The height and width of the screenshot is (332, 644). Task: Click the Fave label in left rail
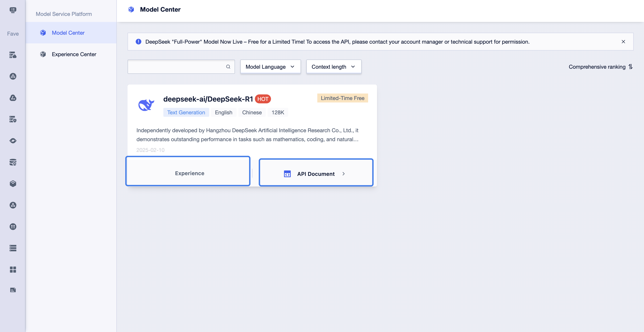point(13,34)
